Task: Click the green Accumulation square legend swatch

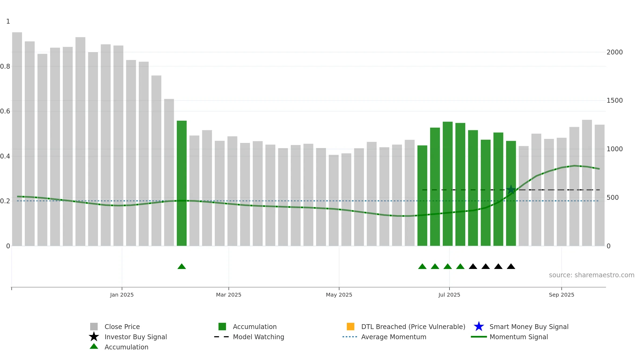Action: click(222, 327)
